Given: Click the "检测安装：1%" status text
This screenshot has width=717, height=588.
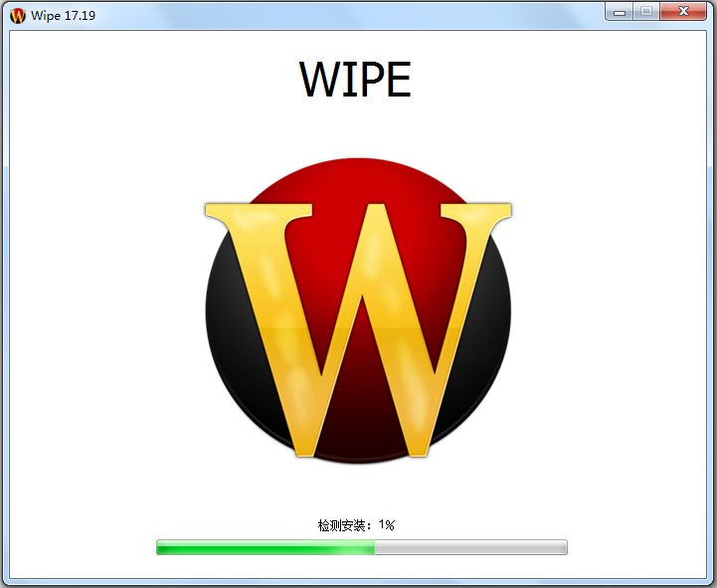Looking at the screenshot, I should (356, 525).
